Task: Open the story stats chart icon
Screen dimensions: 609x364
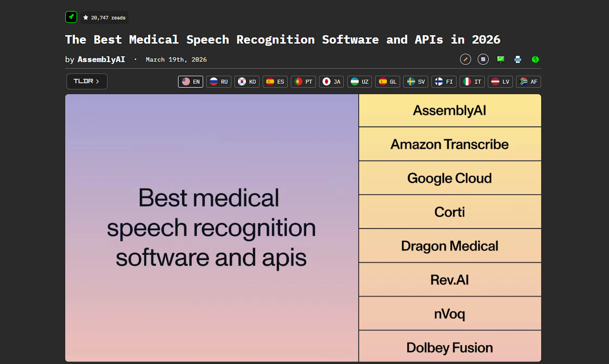Action: pyautogui.click(x=483, y=59)
